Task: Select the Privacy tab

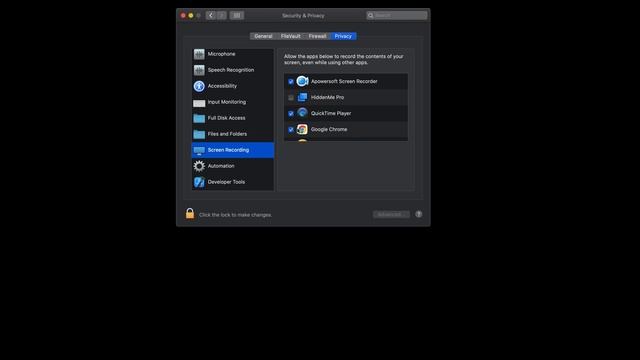Action: 343,36
